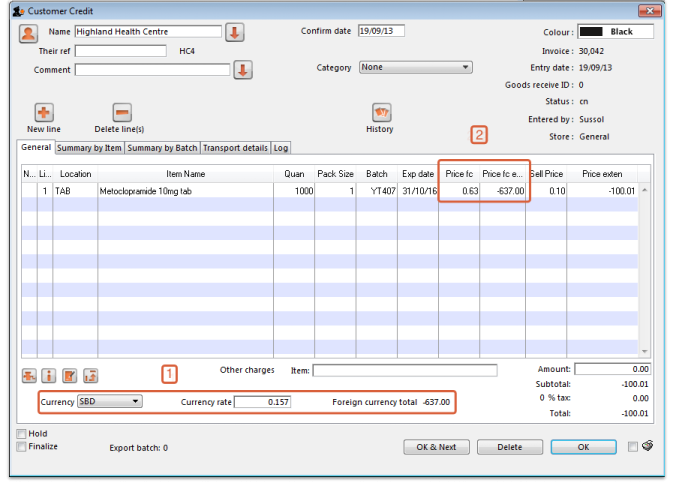
Task: Click the New line plus icon
Action: click(x=44, y=113)
